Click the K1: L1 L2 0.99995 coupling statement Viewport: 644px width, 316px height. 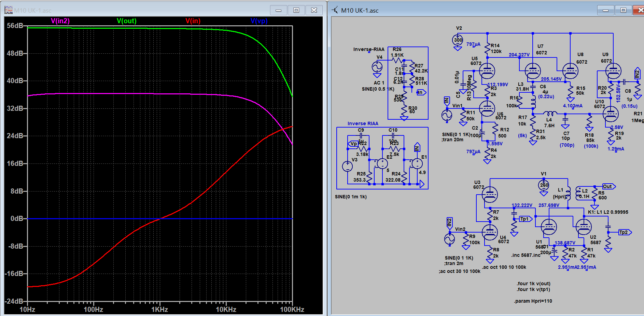[608, 212]
